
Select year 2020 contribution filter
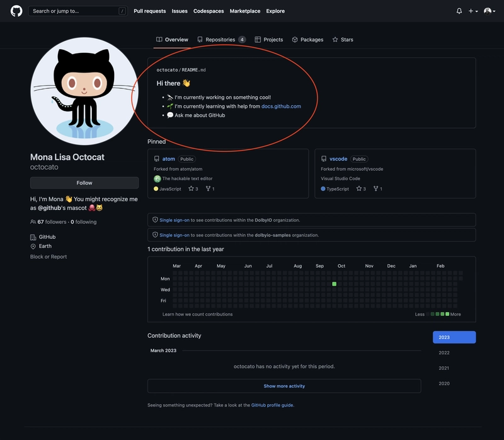click(x=444, y=383)
